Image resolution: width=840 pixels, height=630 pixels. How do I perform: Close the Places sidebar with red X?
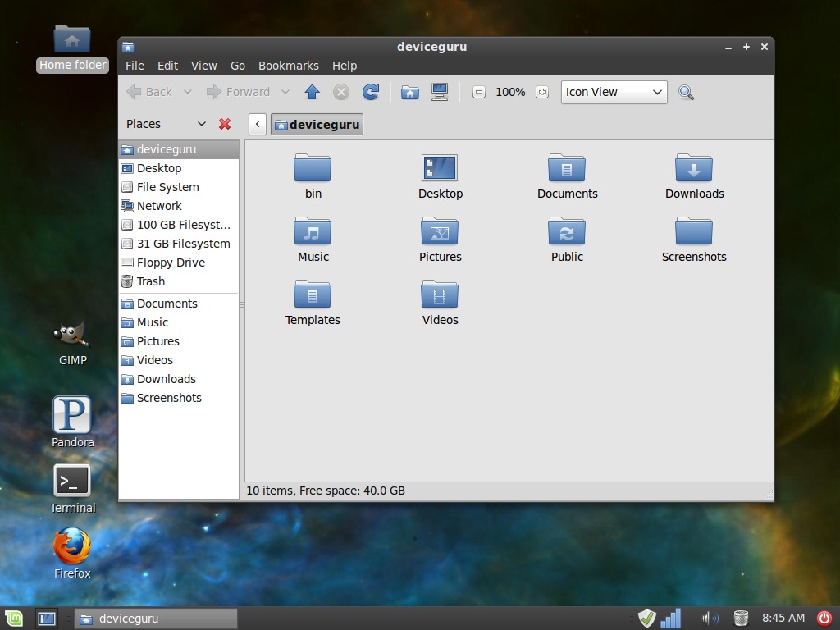225,124
